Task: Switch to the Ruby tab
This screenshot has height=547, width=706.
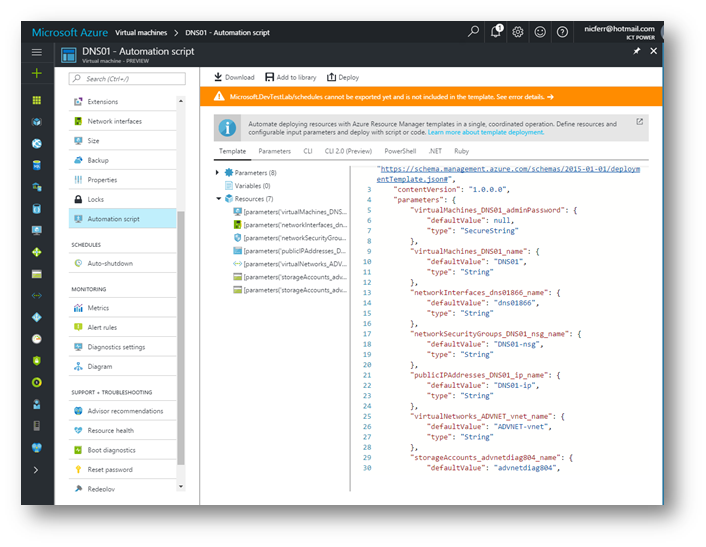Action: point(462,151)
